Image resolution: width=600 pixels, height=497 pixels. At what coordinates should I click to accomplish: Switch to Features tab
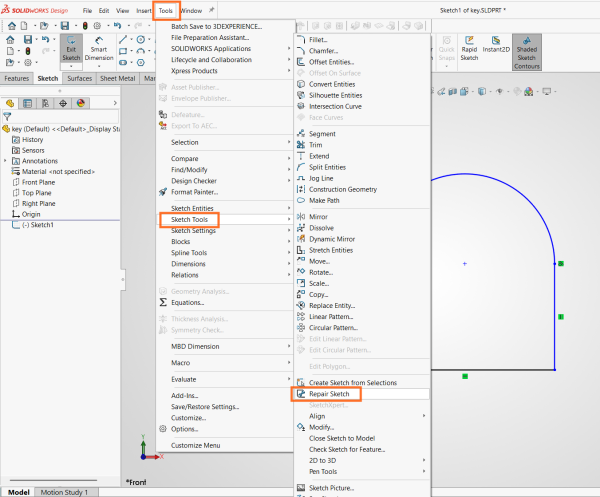pos(16,78)
